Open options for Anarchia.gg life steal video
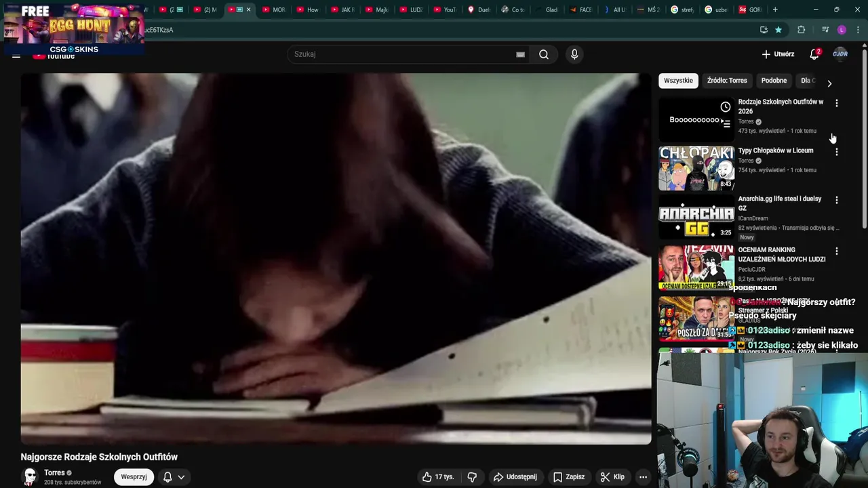This screenshot has width=868, height=488. coord(836,200)
